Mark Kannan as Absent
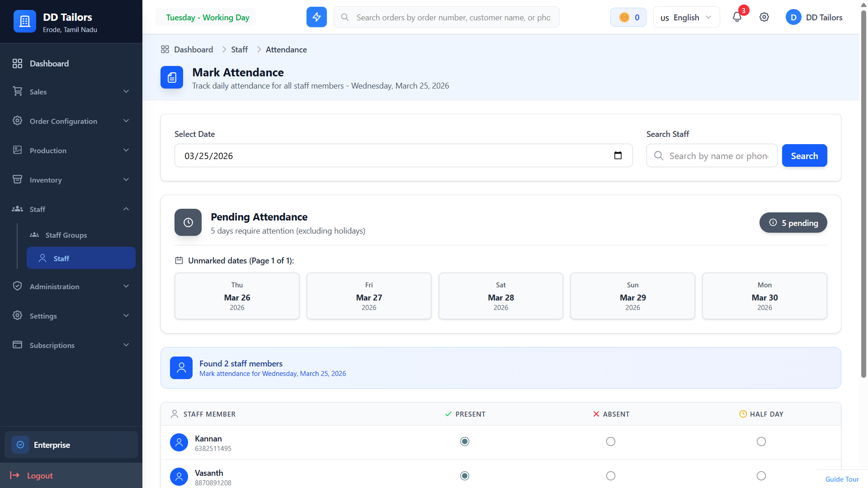This screenshot has height=488, width=868. (x=611, y=441)
